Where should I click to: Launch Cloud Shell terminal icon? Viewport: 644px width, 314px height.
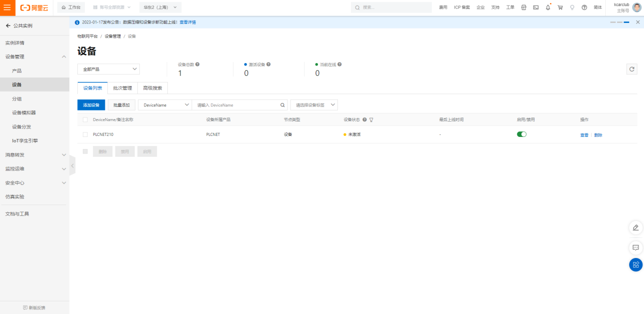(x=536, y=8)
